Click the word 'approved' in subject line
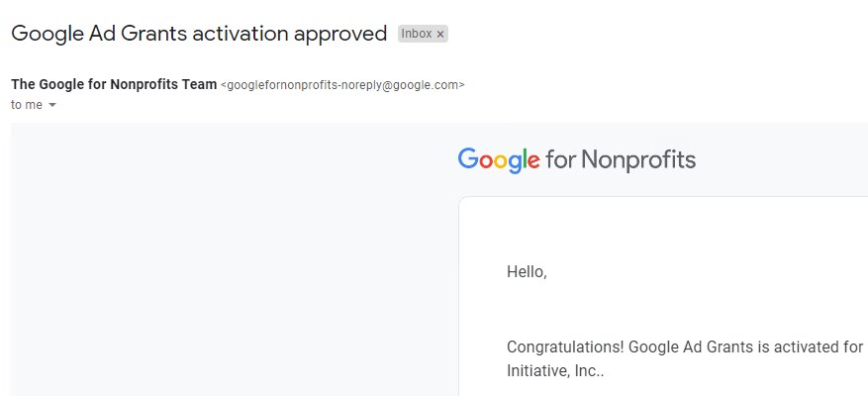Image resolution: width=868 pixels, height=396 pixels. [x=340, y=35]
